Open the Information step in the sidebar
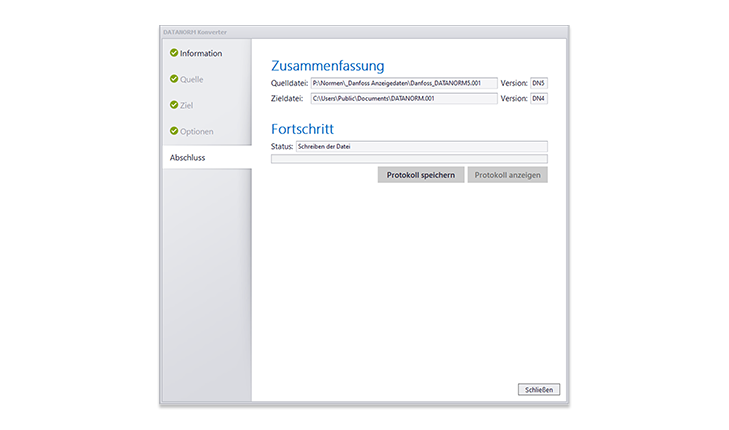This screenshot has height=430, width=729. [x=201, y=53]
